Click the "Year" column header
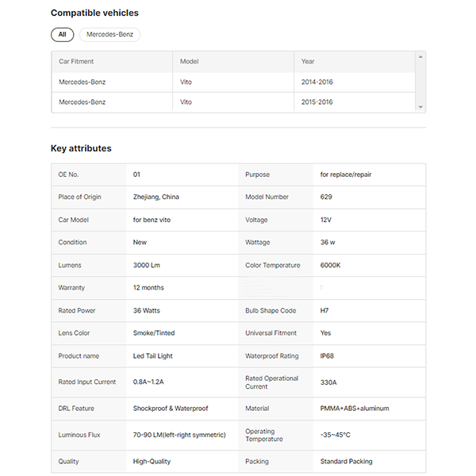476x476 pixels. pyautogui.click(x=308, y=61)
